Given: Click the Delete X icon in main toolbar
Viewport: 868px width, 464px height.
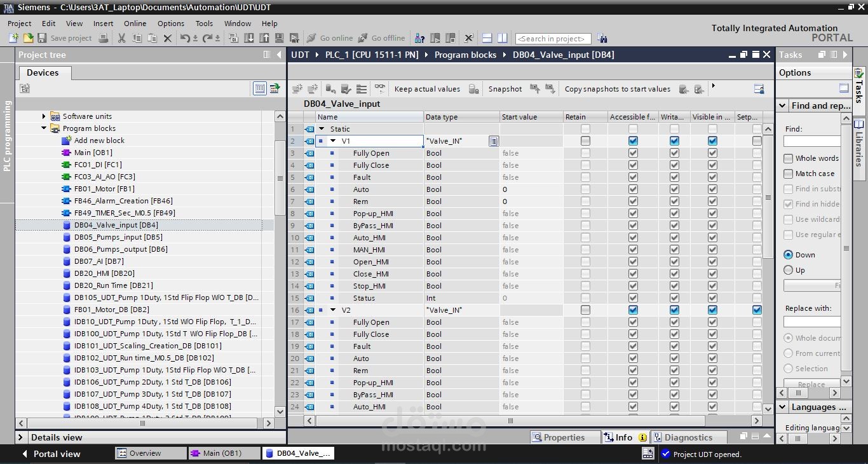Looking at the screenshot, I should coord(168,38).
